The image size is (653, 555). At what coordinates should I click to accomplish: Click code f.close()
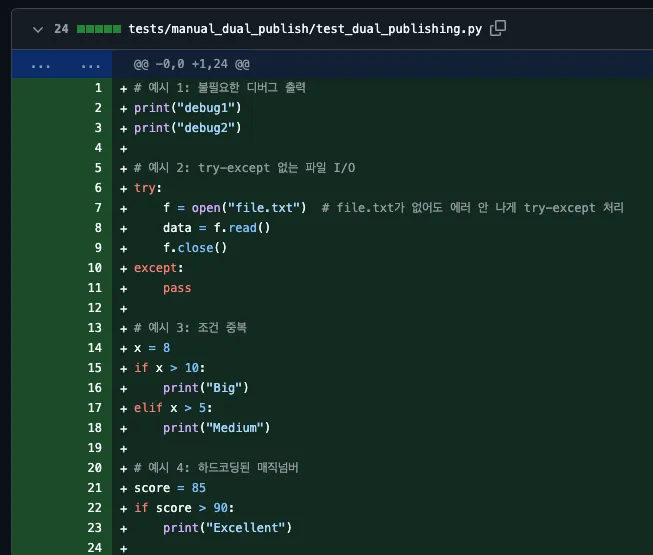195,248
